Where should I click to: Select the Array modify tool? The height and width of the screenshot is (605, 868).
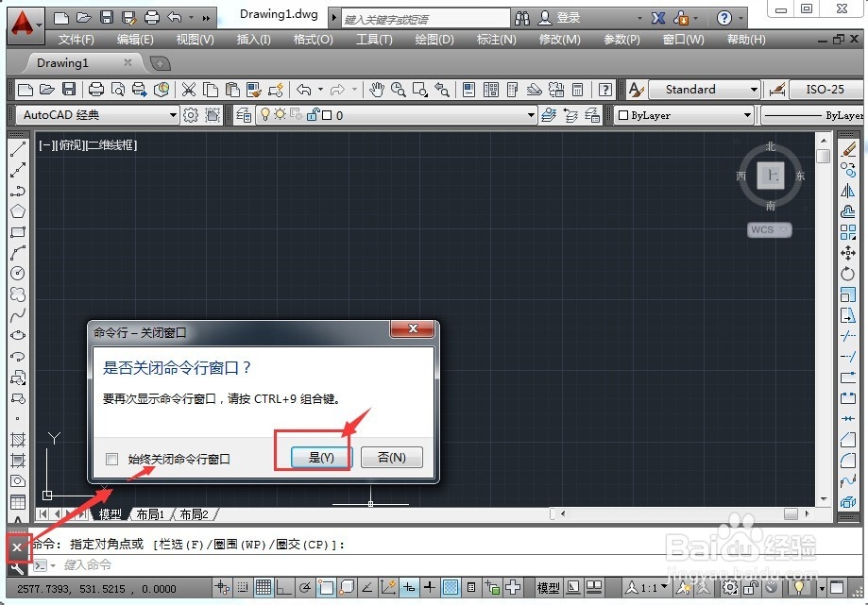point(848,232)
